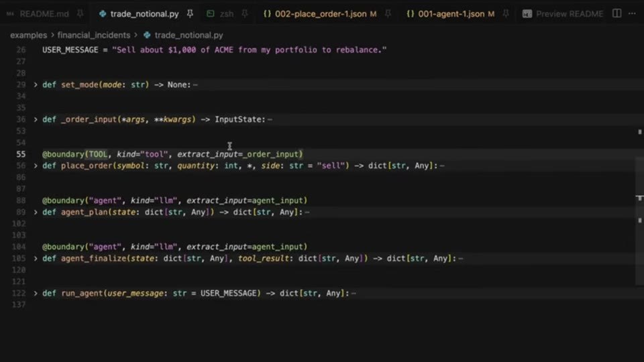Pin the 001-agent-1.json tab
Screen dimensions: 644x362
click(506, 14)
